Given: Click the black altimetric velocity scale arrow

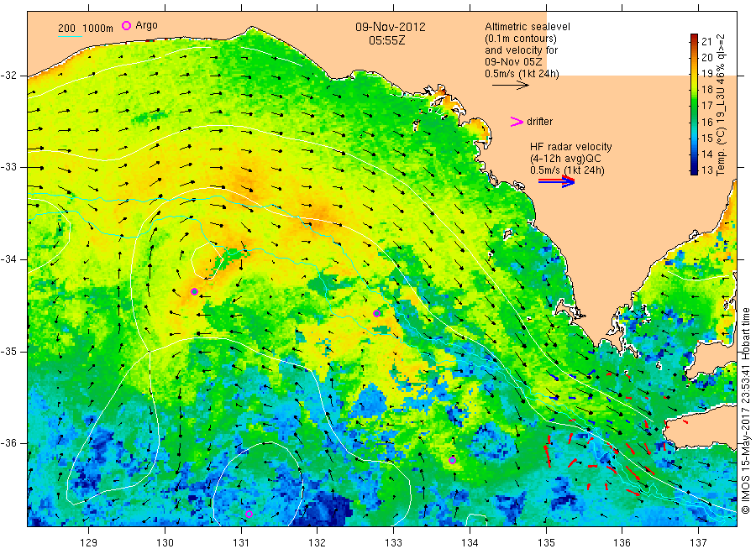Looking at the screenshot, I should pos(510,86).
